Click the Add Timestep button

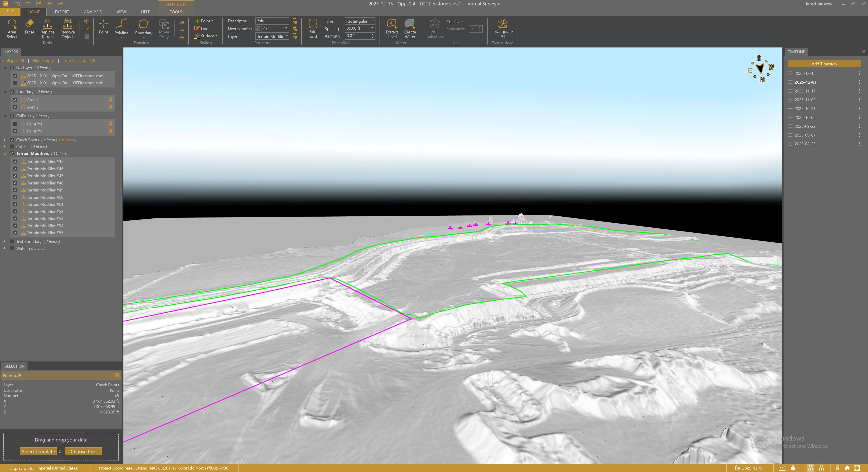[x=824, y=64]
